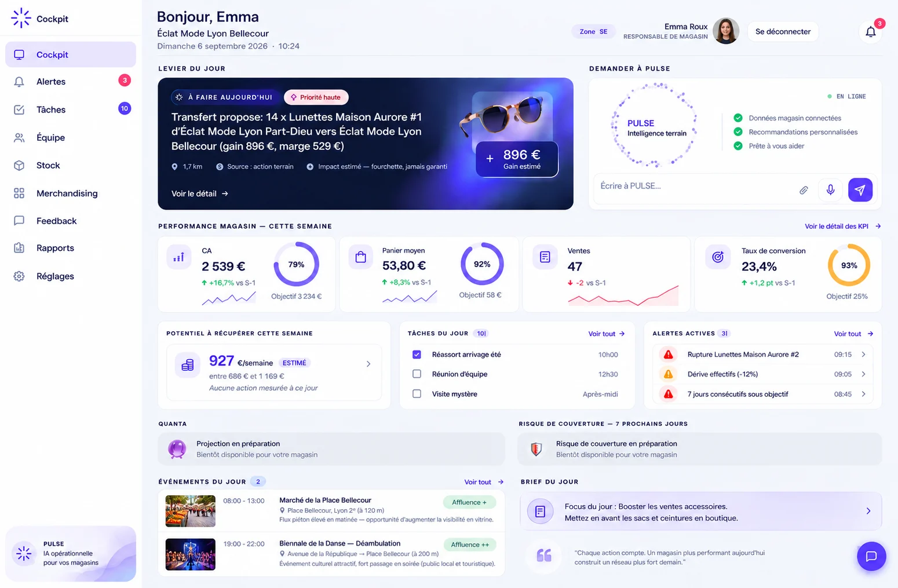
Task: Click the Brief du jour document icon
Action: (541, 511)
